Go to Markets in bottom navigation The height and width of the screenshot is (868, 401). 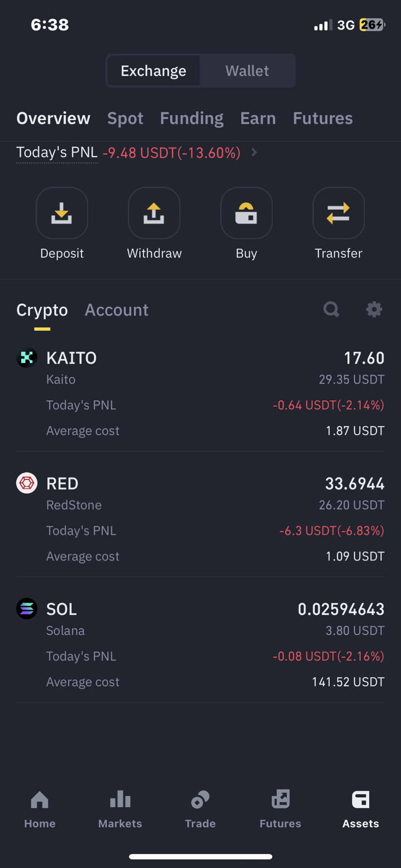click(x=120, y=809)
